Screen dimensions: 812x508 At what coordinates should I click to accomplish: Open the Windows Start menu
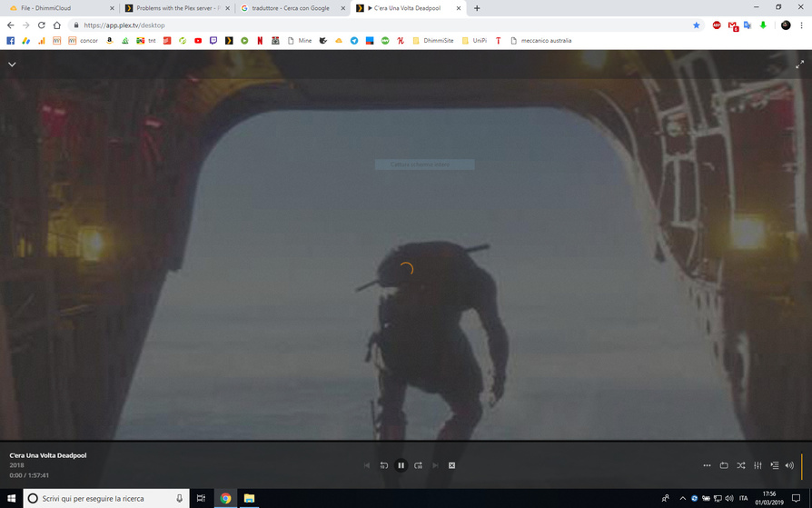tap(12, 498)
